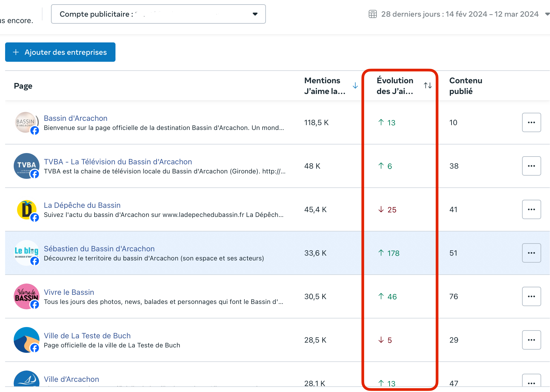
Task: Open ellipsis menu for Sébastien du Bassin d'Arcachon
Action: click(x=531, y=253)
